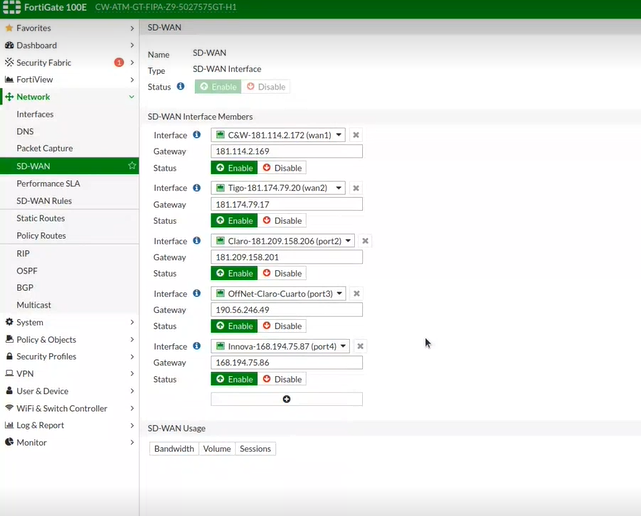The height and width of the screenshot is (516, 641).
Task: Disable the Innova port4 member status
Action: pos(282,379)
